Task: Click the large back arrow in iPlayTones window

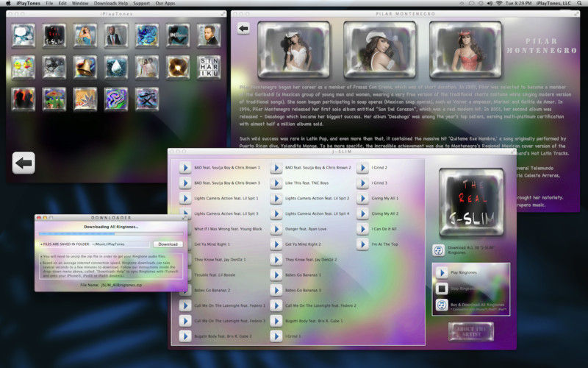Action: point(24,163)
